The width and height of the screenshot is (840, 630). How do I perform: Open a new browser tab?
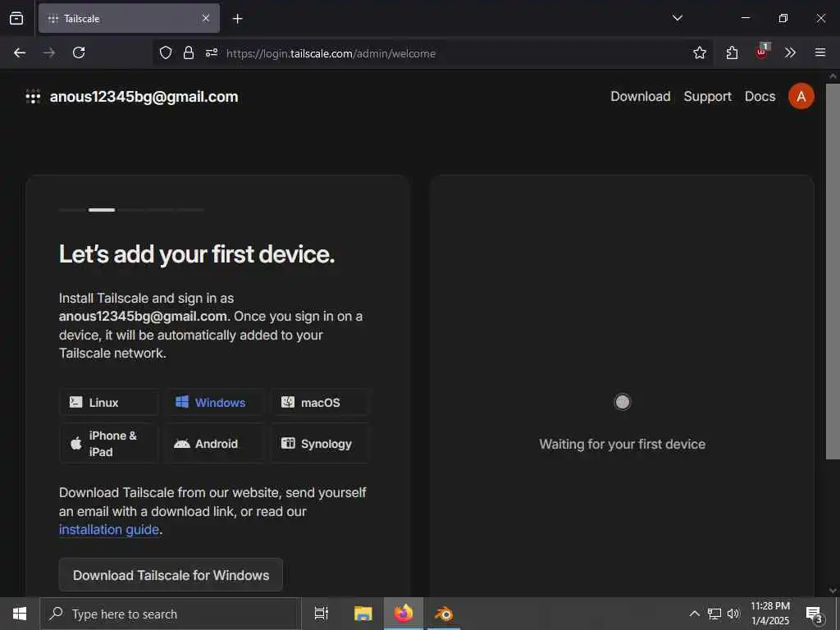pos(237,19)
